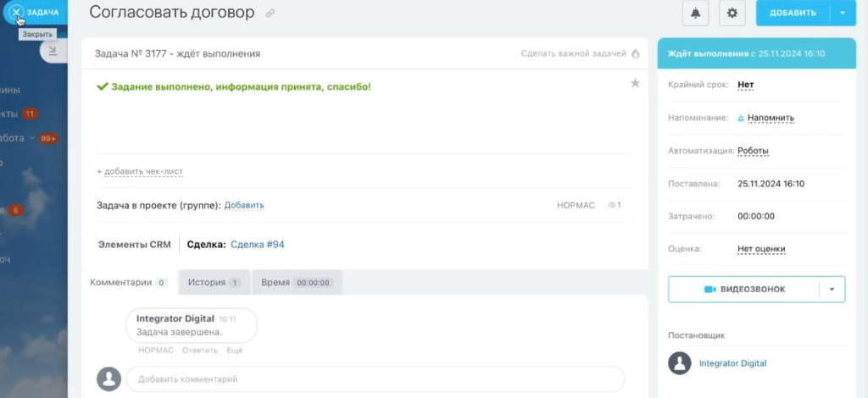Expand the ВИДЕОЗВОНОК dropdown arrow
Viewport: 868px width, 398px height.
832,290
